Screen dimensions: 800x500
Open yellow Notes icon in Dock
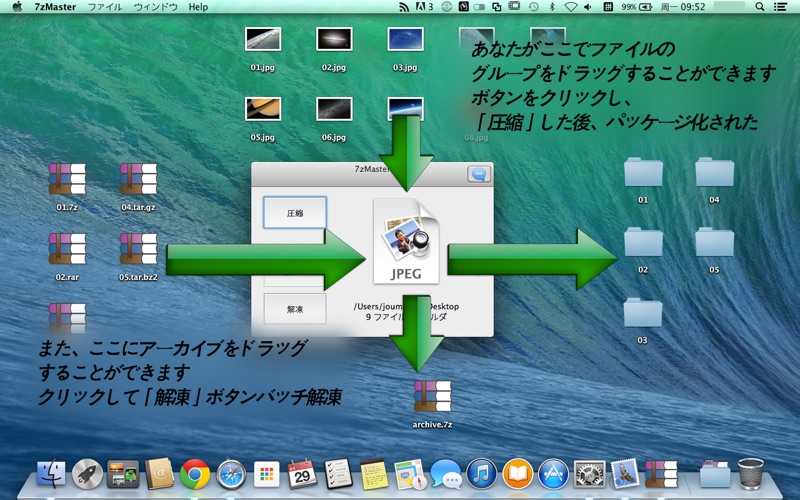point(373,473)
